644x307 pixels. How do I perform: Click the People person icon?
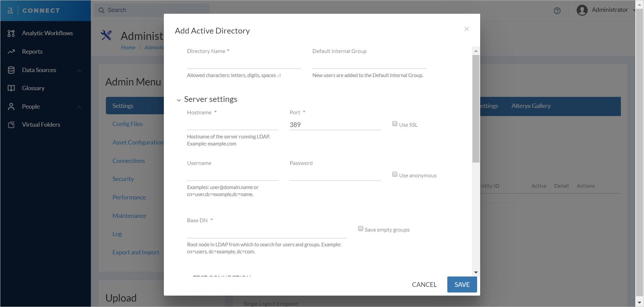click(x=11, y=107)
